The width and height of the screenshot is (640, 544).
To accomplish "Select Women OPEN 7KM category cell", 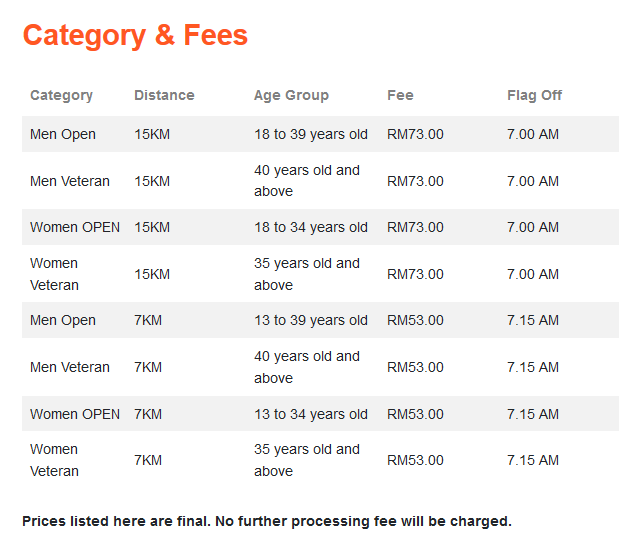I will point(75,414).
